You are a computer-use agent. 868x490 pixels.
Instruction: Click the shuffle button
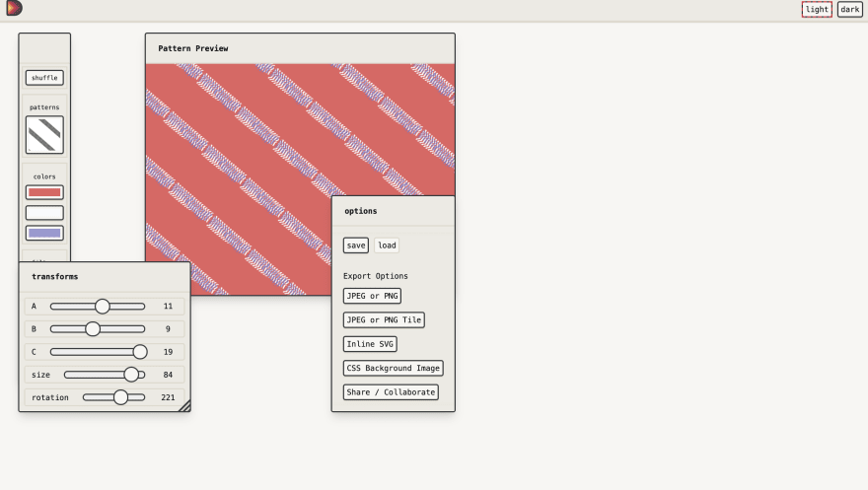[x=44, y=78]
